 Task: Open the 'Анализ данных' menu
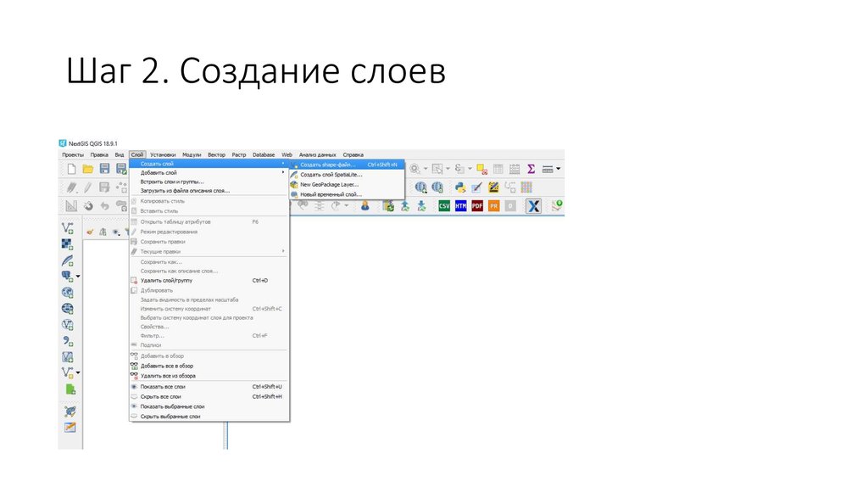[x=318, y=155]
